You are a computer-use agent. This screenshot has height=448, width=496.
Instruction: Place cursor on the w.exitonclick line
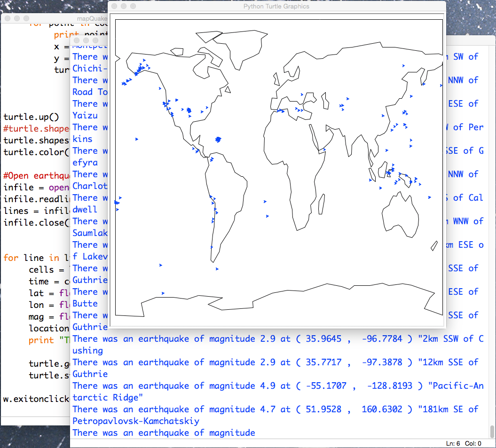click(36, 399)
